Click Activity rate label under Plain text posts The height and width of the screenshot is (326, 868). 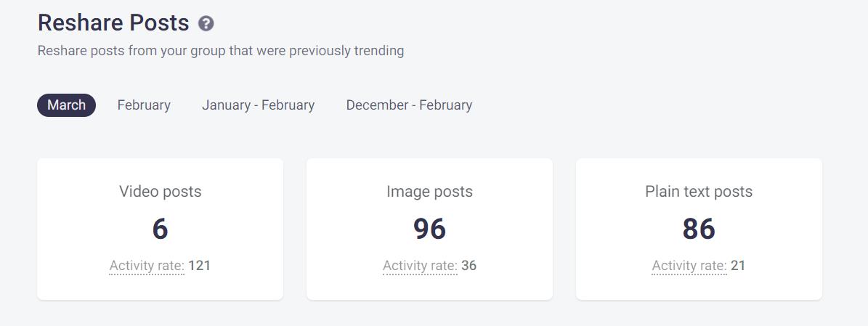click(x=689, y=266)
